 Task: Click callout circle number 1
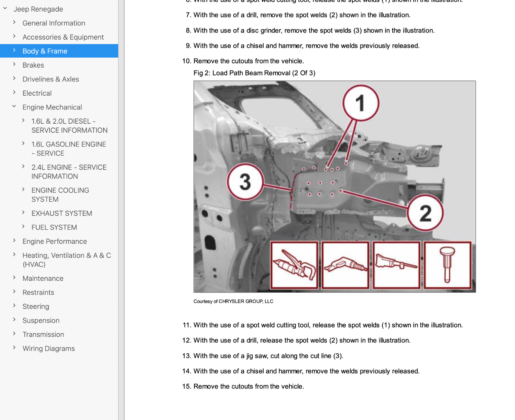361,103
